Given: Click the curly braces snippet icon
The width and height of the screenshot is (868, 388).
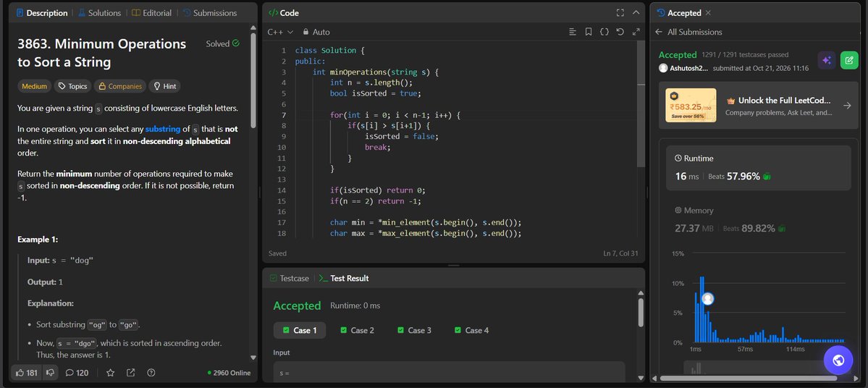Looking at the screenshot, I should 604,32.
